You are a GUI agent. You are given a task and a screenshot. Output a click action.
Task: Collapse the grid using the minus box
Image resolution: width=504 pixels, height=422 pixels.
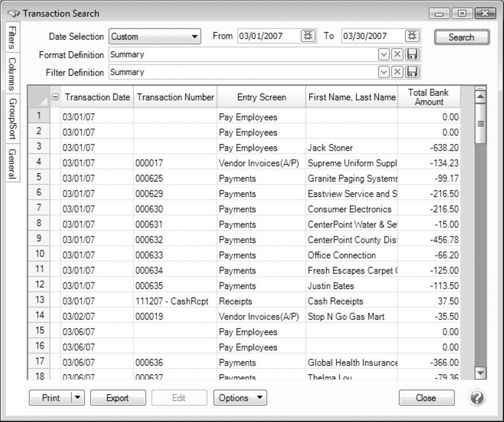[56, 97]
